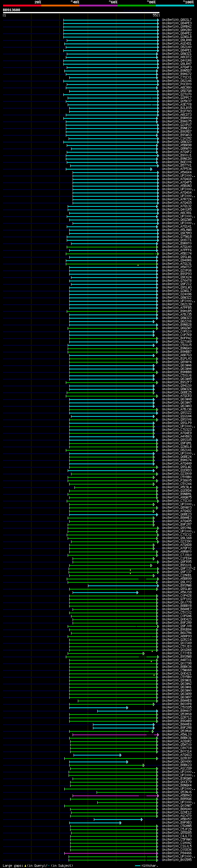Click label UniRef100_O82140

pos(177,47)
